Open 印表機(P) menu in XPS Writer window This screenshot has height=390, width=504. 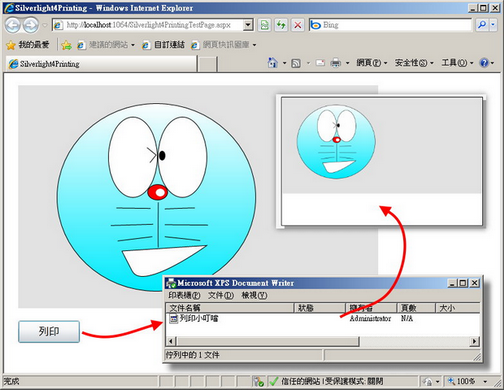[x=184, y=295]
